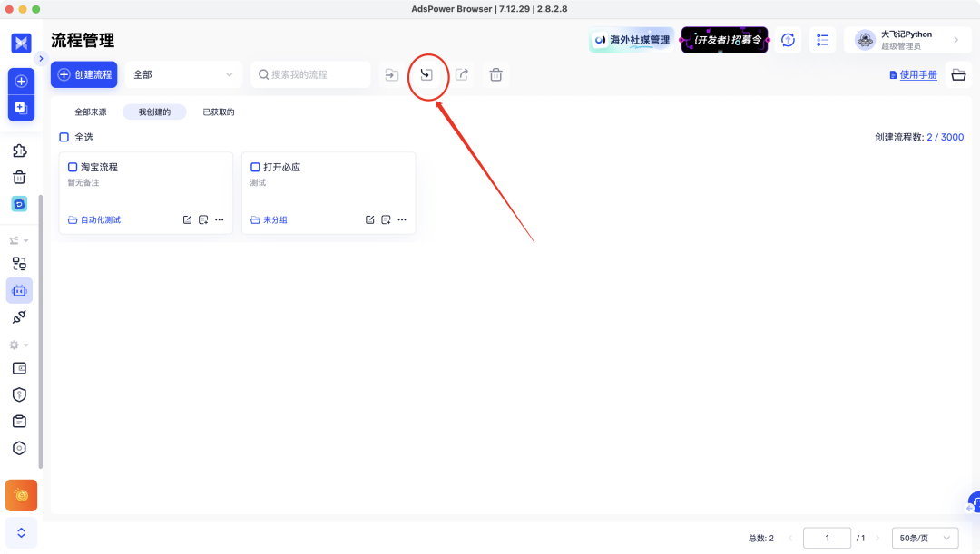The height and width of the screenshot is (554, 980).
Task: Click the update refresh icon in header
Action: (x=789, y=40)
